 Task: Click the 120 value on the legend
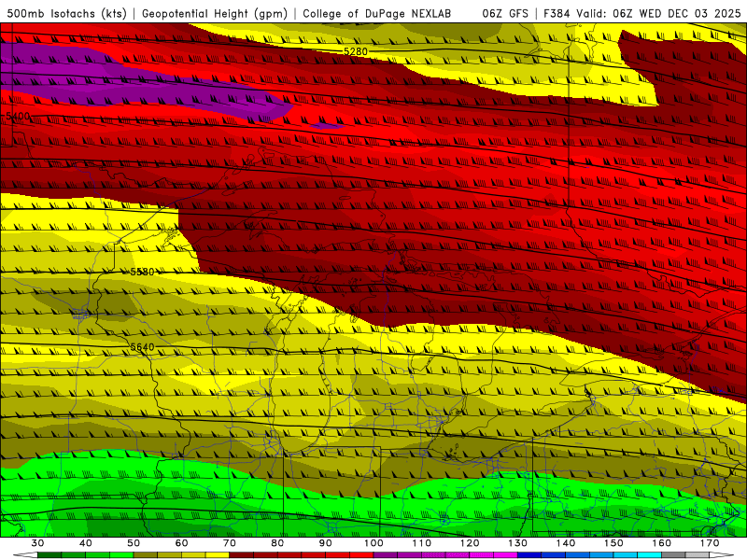[x=470, y=543]
